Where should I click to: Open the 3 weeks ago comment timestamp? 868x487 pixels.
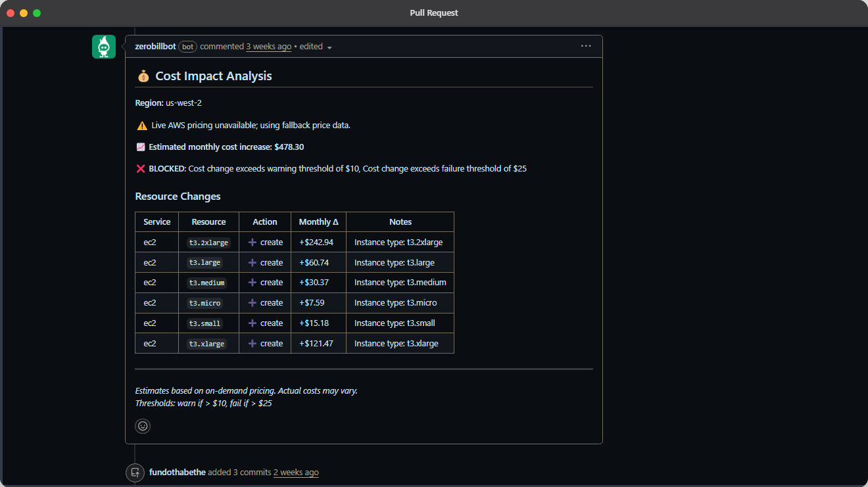[268, 47]
